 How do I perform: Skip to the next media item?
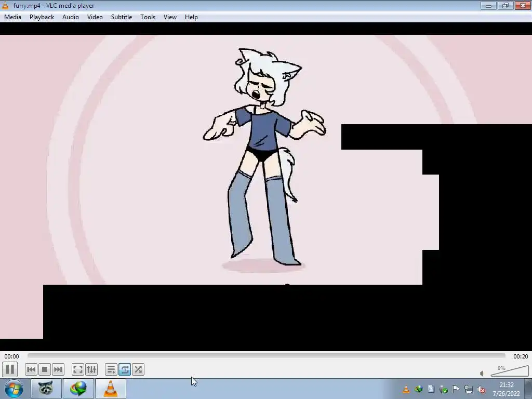point(58,369)
